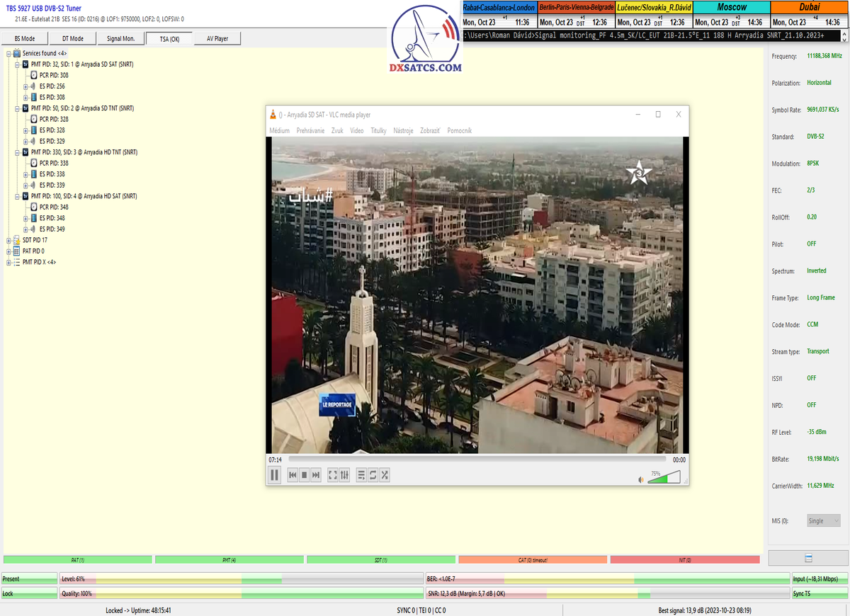This screenshot has height=616, width=850.
Task: Click the BS Mode button
Action: click(x=25, y=38)
